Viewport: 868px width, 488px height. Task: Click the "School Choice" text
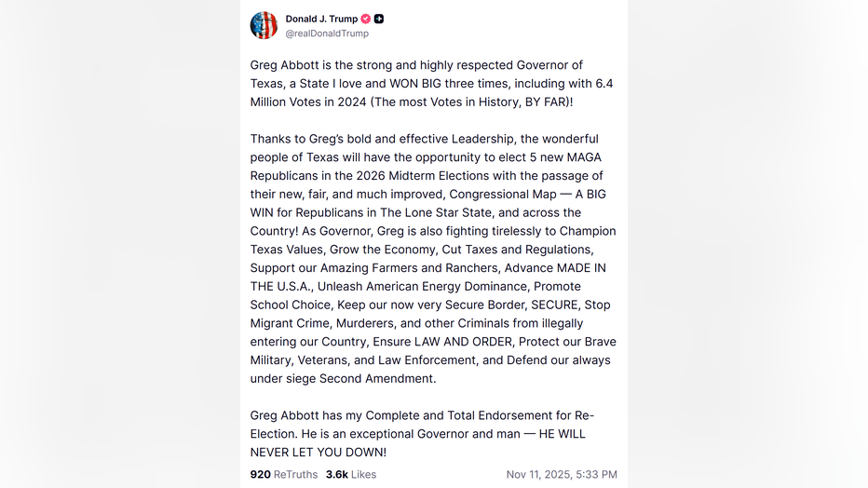click(290, 305)
